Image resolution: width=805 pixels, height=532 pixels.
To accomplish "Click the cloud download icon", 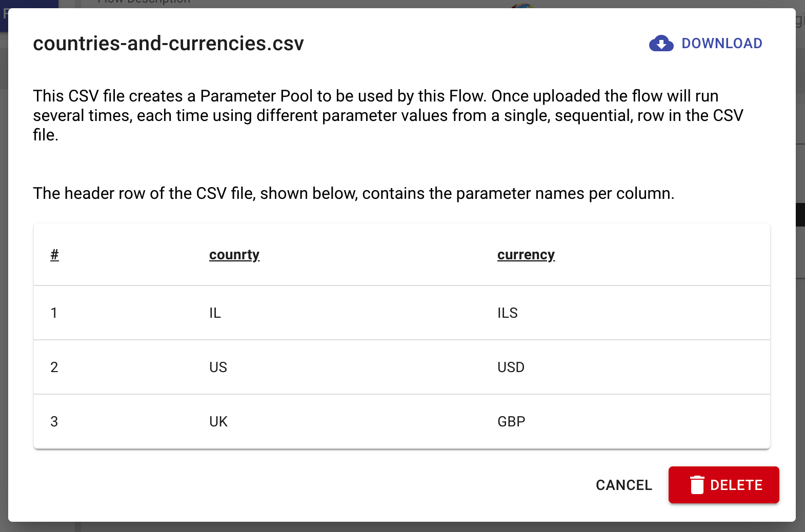I will coord(661,44).
